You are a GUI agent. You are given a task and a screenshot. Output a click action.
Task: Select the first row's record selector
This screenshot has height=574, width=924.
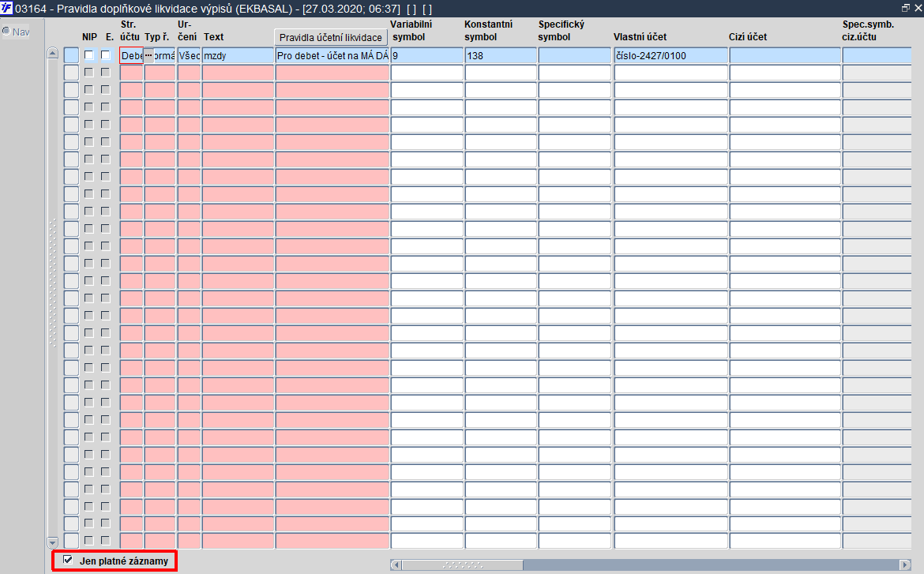coord(71,55)
